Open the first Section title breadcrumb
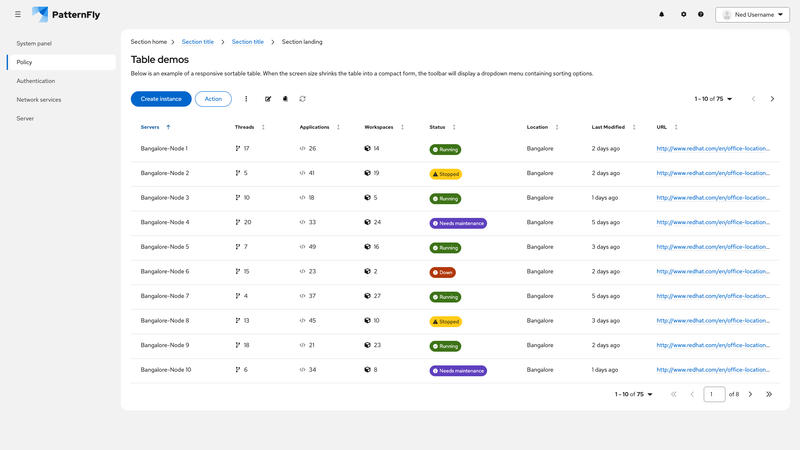Image resolution: width=800 pixels, height=450 pixels. pos(197,42)
